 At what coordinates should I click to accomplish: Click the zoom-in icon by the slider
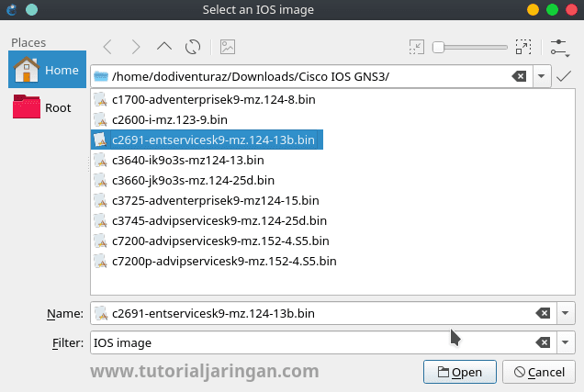523,47
